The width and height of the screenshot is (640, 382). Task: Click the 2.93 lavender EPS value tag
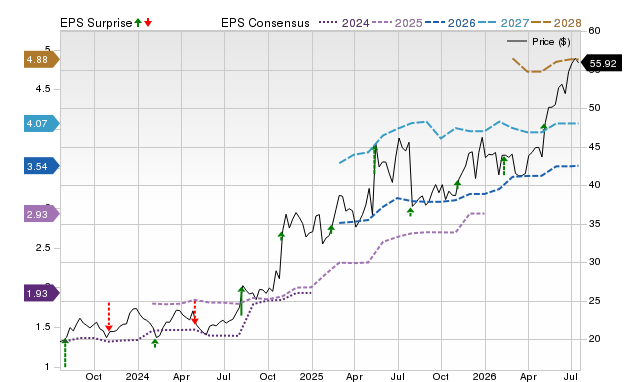pyautogui.click(x=41, y=214)
